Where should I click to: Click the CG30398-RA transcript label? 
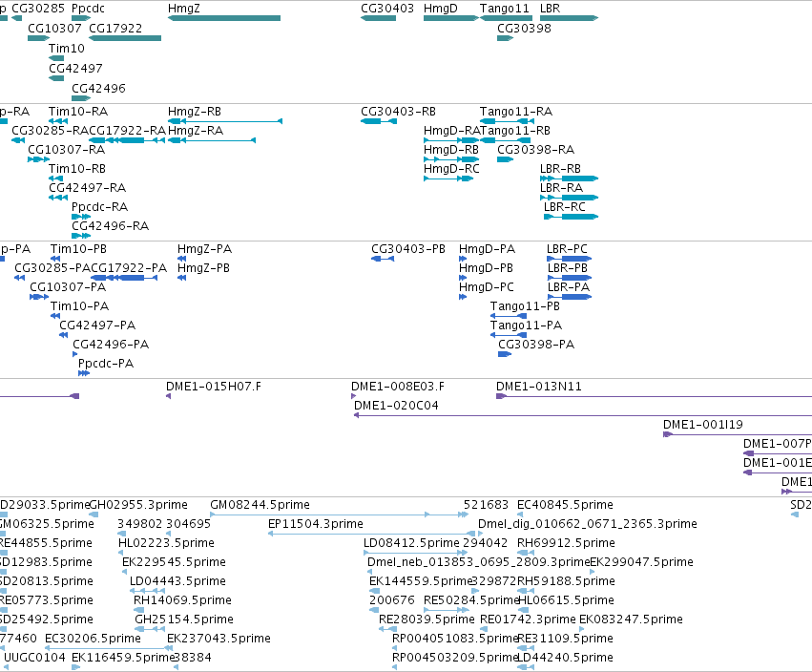(535, 150)
